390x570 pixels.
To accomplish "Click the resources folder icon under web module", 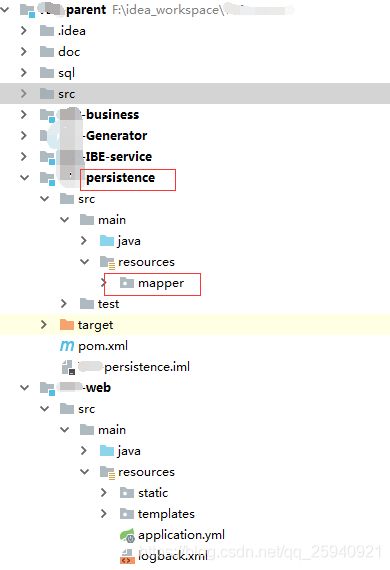I will (x=108, y=472).
